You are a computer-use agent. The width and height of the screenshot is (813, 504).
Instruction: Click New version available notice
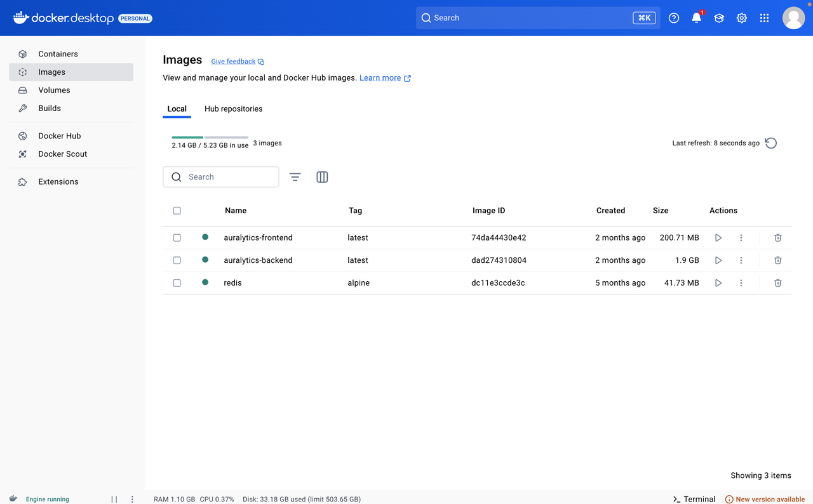[x=765, y=500]
